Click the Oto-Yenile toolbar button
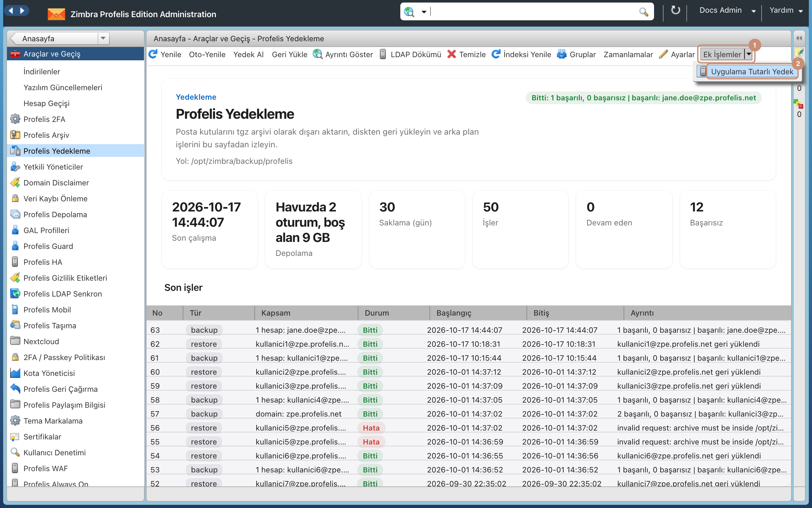Screen dimensions: 812x508 [x=207, y=54]
